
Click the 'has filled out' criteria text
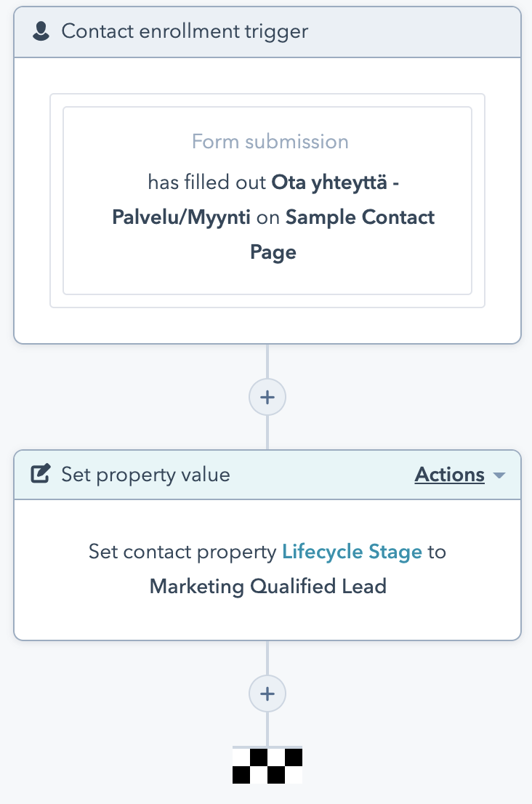[207, 182]
